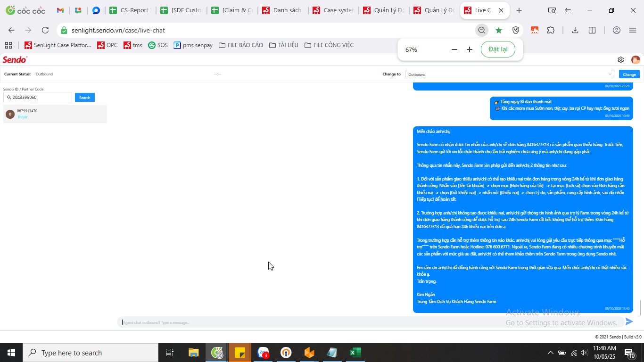This screenshot has width=644, height=362.
Task: Open the Change to status dropdown
Action: pos(510,74)
